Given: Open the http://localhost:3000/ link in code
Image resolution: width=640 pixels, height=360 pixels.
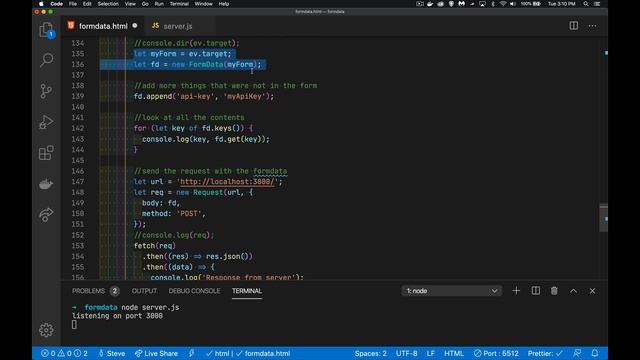Looking at the screenshot, I should 228,182.
